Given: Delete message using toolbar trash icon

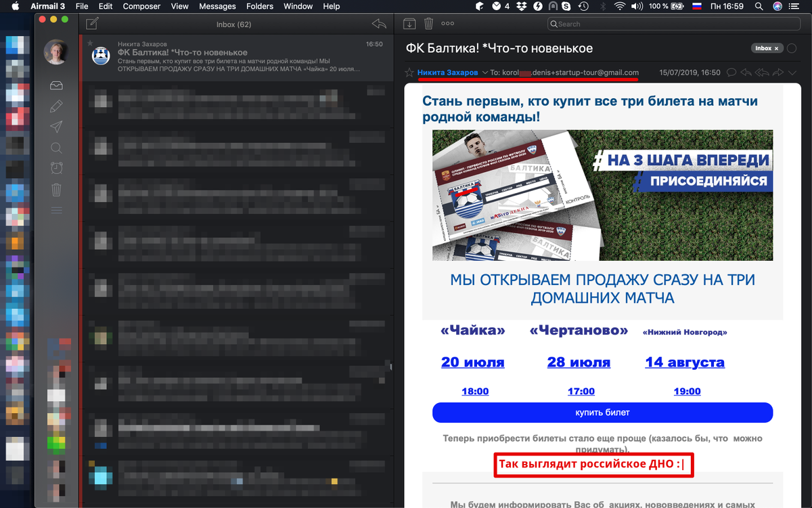Looking at the screenshot, I should [x=428, y=24].
